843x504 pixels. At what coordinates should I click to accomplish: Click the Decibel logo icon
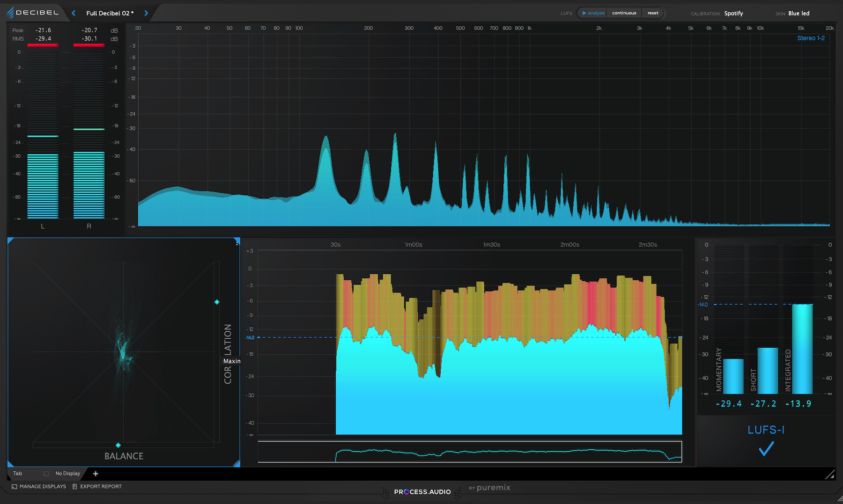10,13
